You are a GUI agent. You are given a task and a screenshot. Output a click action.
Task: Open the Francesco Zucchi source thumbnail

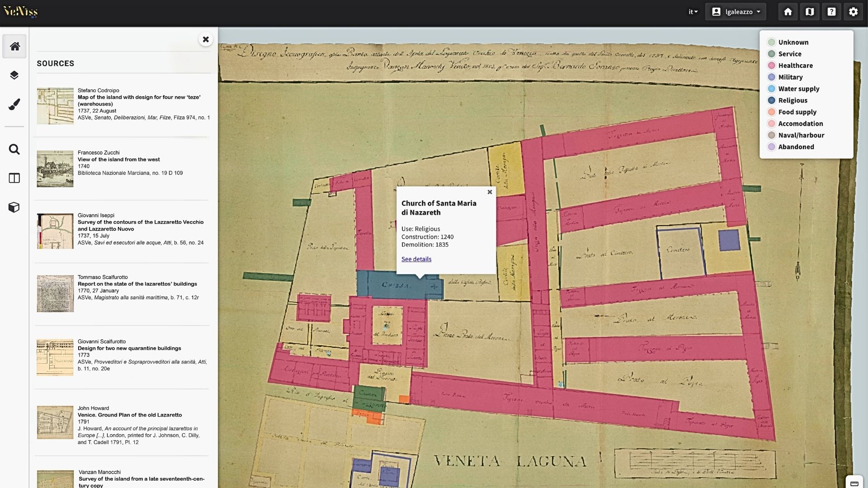pos(55,169)
